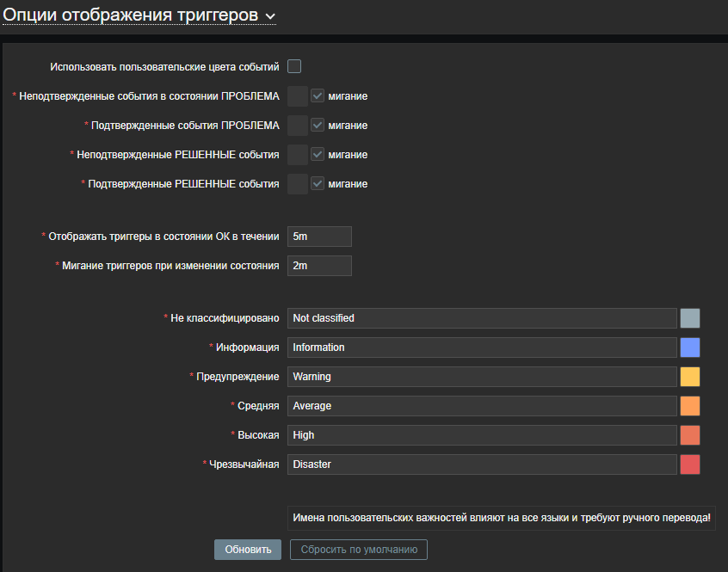This screenshot has height=572, width=728.
Task: Toggle мигание for unacknowledged РЕШЕННЫЕ events
Action: [318, 155]
